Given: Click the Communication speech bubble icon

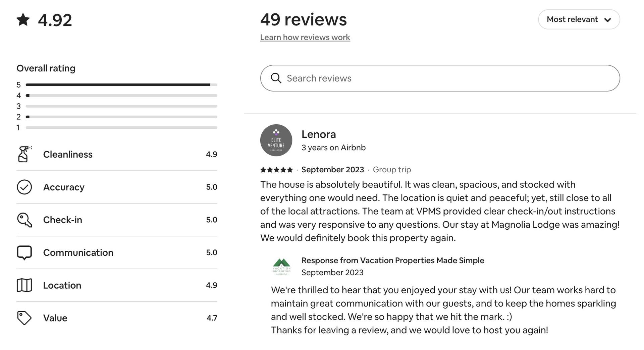Looking at the screenshot, I should click(24, 253).
